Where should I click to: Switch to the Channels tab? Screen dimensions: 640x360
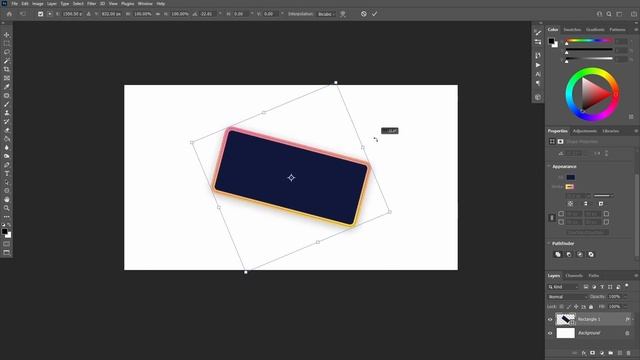point(574,276)
